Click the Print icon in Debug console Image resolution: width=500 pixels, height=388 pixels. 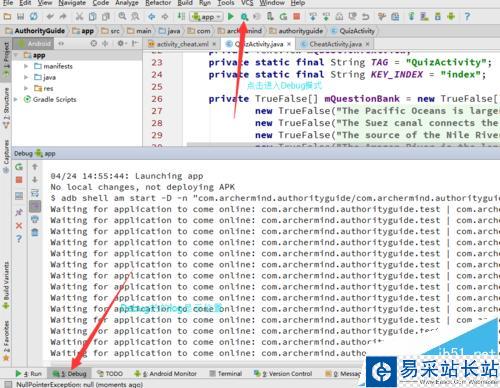tap(35, 219)
